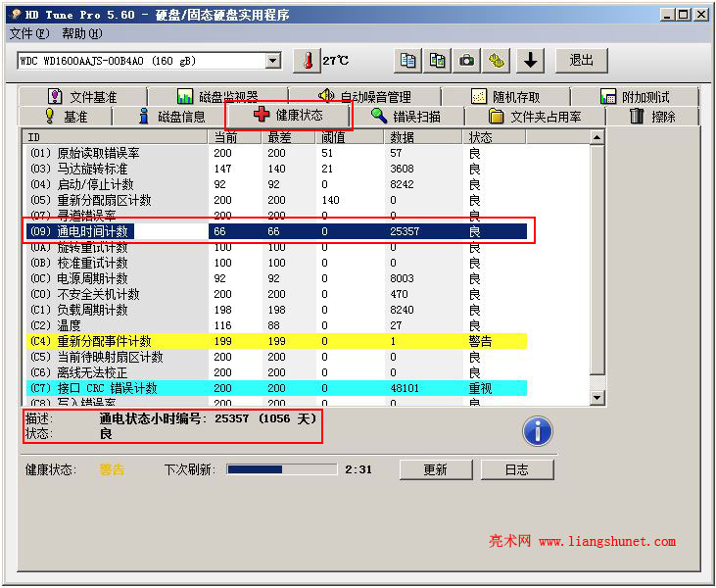Open the drive selection dropdown
This screenshot has width=716, height=588.
pos(273,61)
